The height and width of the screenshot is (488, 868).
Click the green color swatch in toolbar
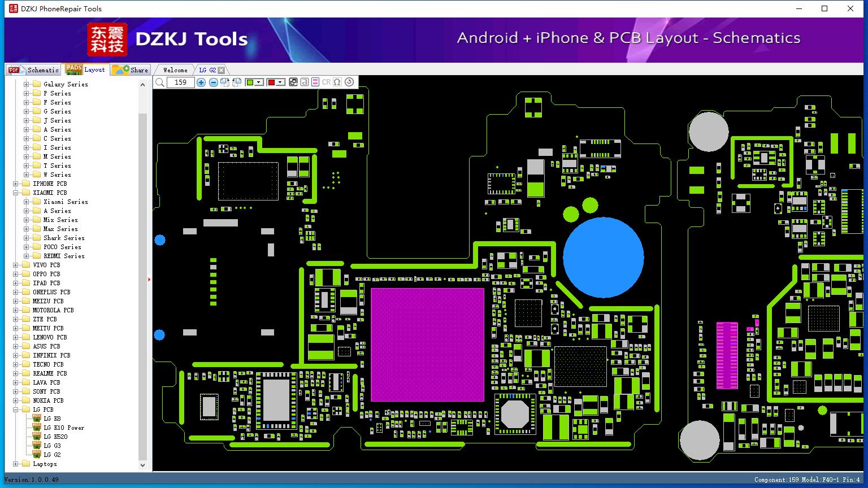click(250, 82)
